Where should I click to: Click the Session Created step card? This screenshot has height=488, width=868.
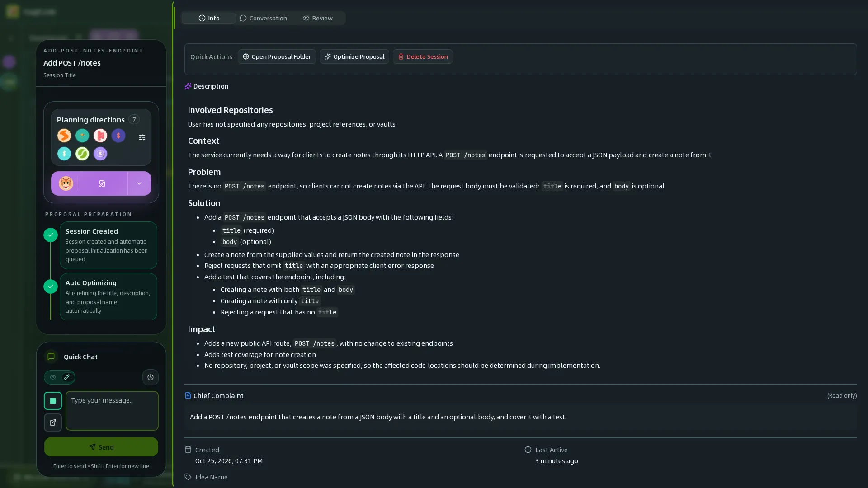tap(108, 245)
